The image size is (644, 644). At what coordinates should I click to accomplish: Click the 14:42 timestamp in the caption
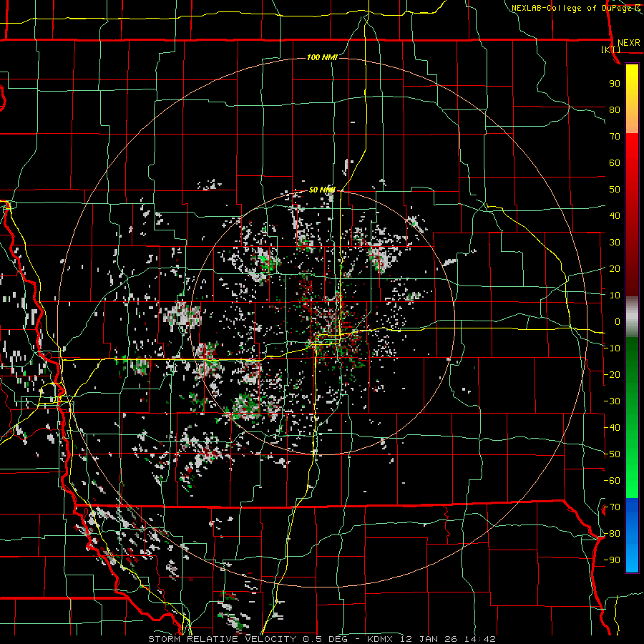[482, 639]
